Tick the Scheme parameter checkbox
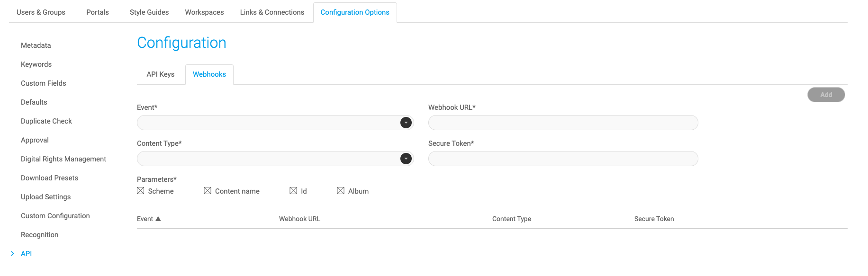Viewport: 868px width, 276px height. coord(141,191)
